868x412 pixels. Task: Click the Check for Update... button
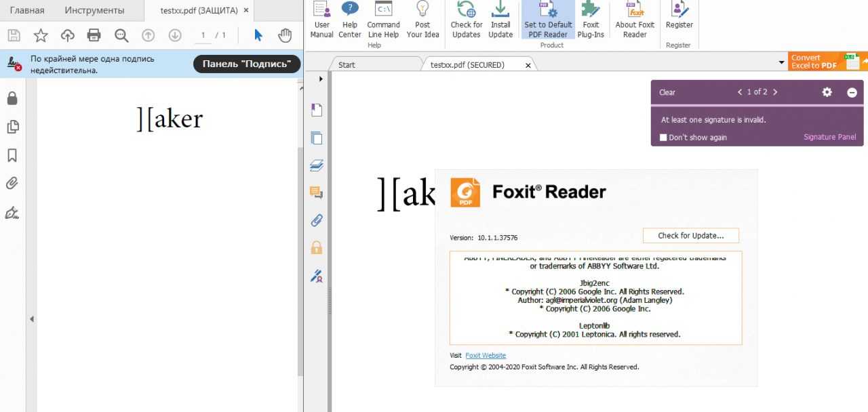[x=690, y=236]
